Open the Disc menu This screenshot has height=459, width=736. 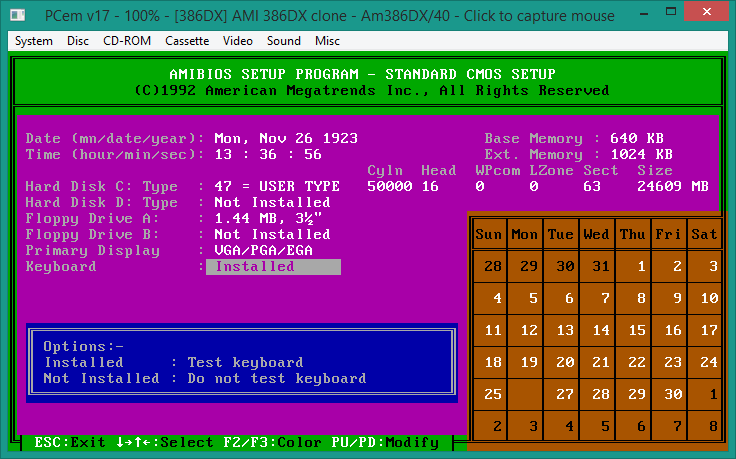pyautogui.click(x=78, y=41)
